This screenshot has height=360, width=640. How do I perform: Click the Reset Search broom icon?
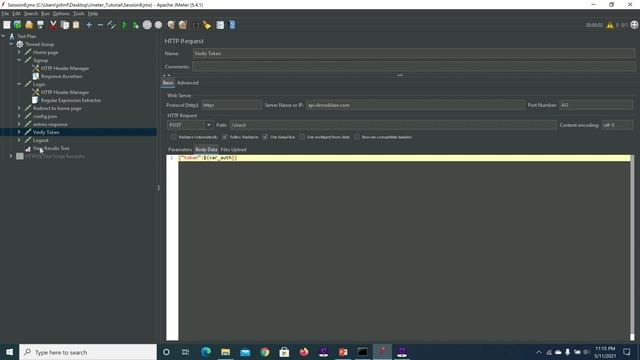click(x=207, y=25)
